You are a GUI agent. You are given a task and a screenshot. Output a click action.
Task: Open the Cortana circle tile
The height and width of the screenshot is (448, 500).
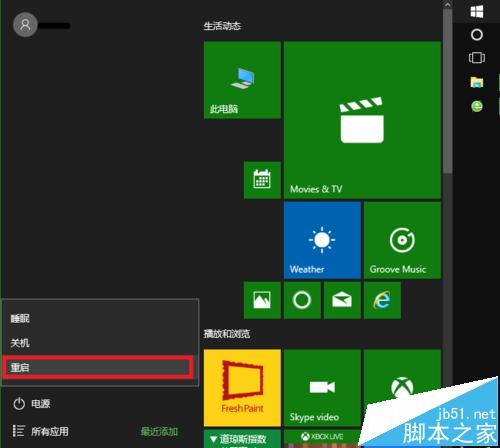[x=302, y=300]
